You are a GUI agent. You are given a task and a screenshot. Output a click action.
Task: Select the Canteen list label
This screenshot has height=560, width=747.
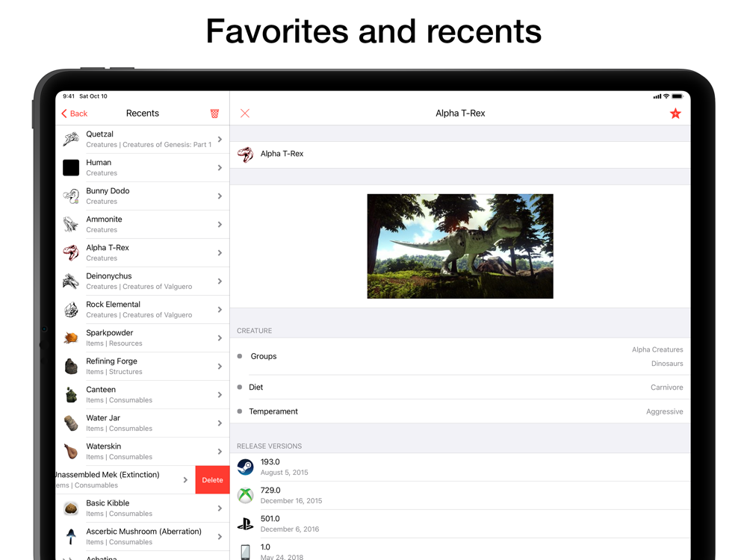(x=101, y=390)
